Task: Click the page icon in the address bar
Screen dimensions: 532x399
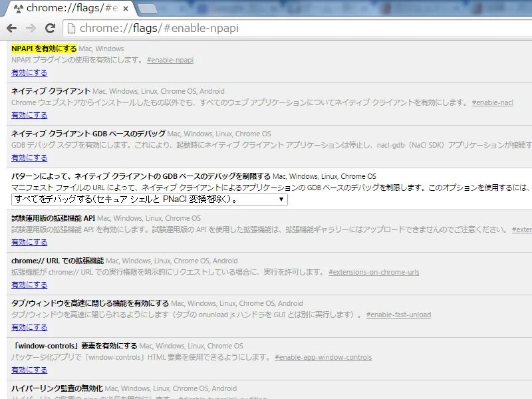Action: click(x=71, y=28)
